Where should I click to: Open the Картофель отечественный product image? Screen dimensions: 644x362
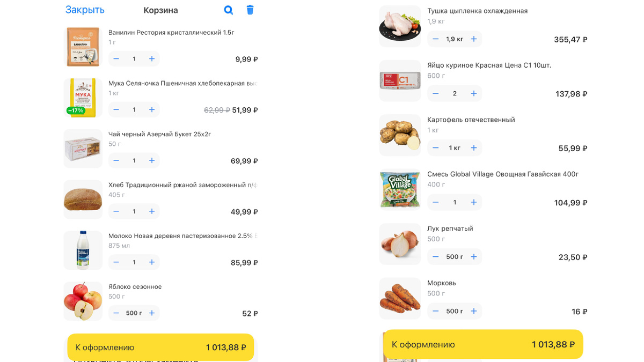click(x=400, y=135)
